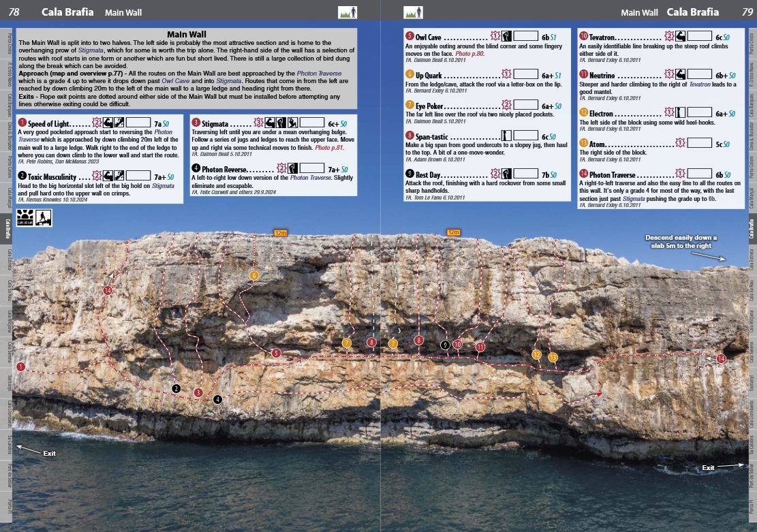Click the star rating icon for Atom
757x532 pixels.
(x=680, y=143)
